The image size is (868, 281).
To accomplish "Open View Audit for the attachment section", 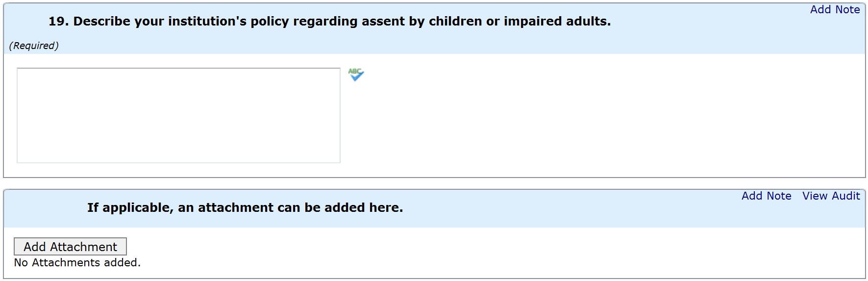I will pos(831,196).
